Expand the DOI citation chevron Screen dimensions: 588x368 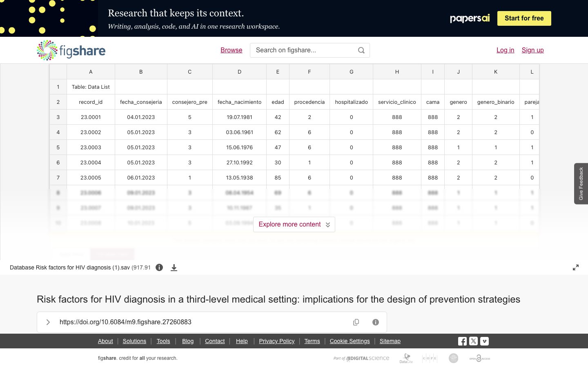point(48,322)
